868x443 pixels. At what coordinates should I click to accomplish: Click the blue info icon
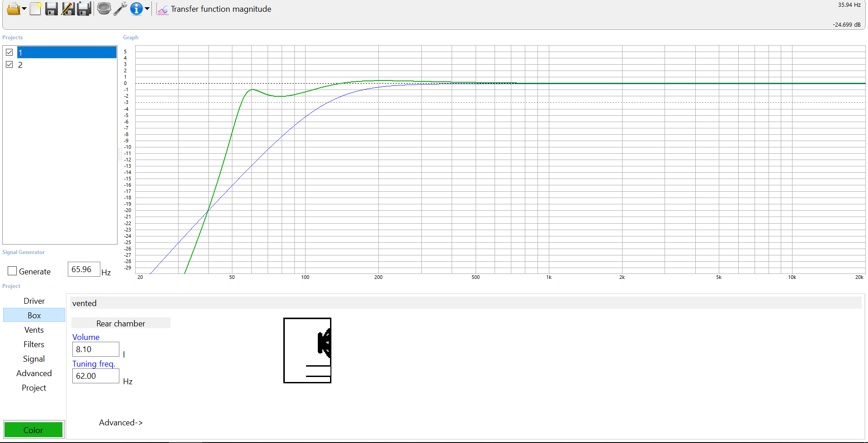pos(136,9)
